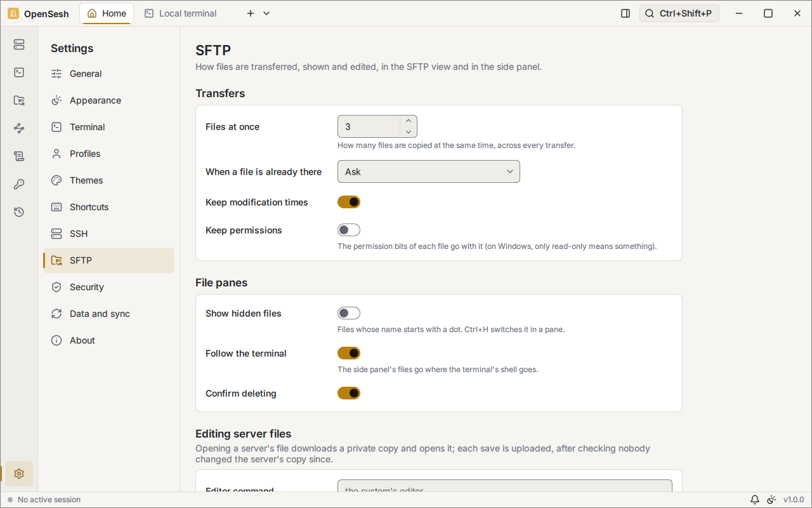
Task: Open the port forwarding sidebar icon
Action: [19, 128]
